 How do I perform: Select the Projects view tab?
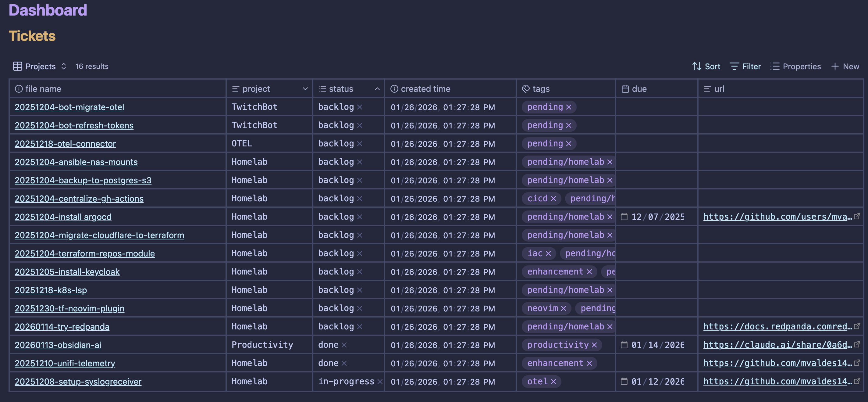pos(40,66)
